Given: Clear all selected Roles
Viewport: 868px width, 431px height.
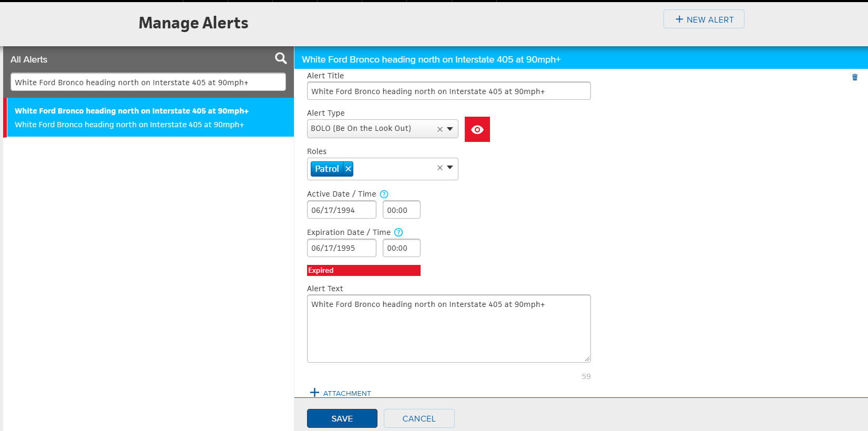Looking at the screenshot, I should point(440,168).
